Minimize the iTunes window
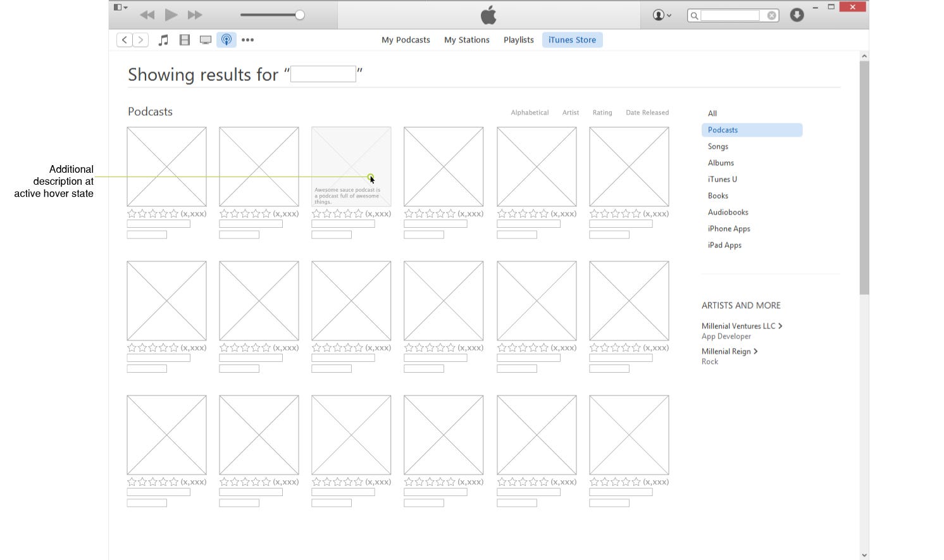 tap(816, 8)
